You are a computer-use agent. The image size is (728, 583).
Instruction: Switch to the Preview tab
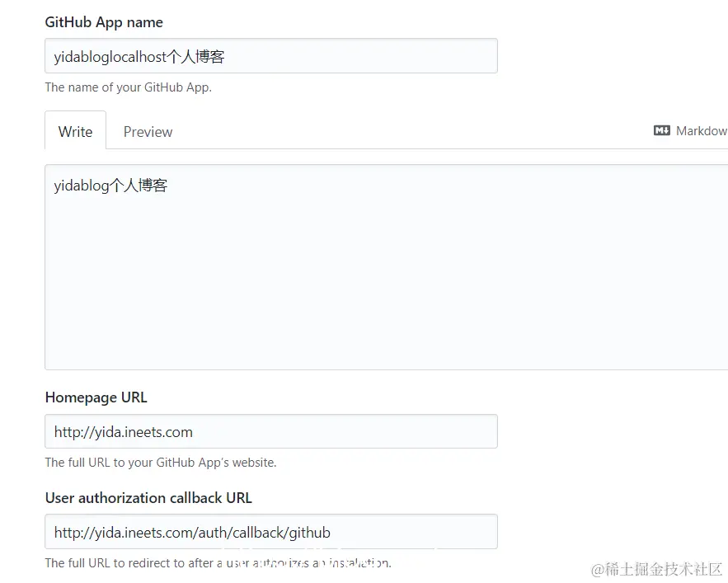pyautogui.click(x=148, y=132)
